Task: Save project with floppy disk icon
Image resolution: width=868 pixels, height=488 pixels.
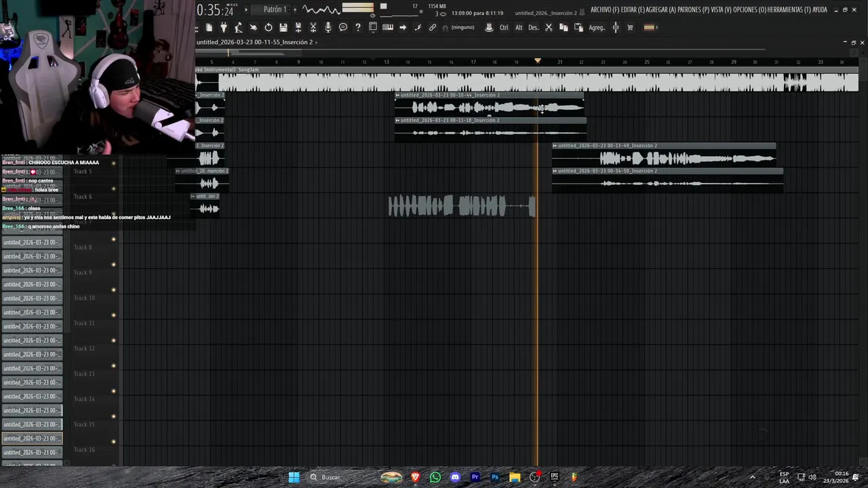Action: point(283,27)
